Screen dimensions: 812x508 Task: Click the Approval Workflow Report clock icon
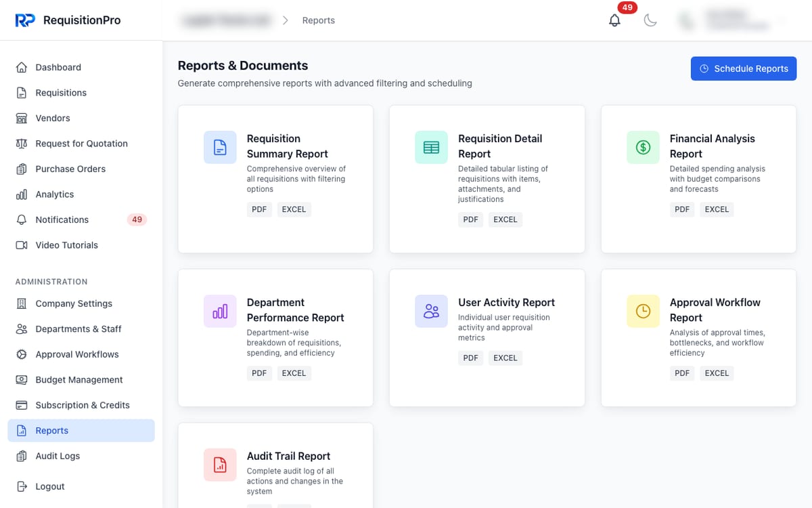coord(643,311)
